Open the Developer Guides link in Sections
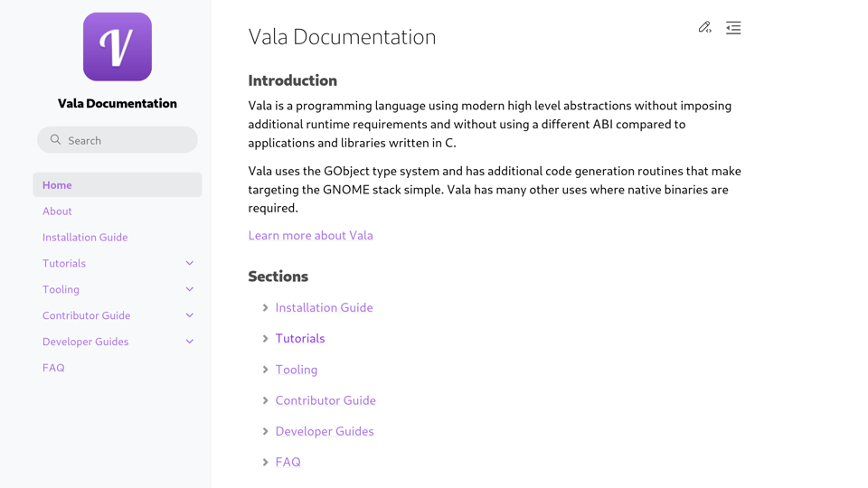This screenshot has width=868, height=488. pos(325,431)
